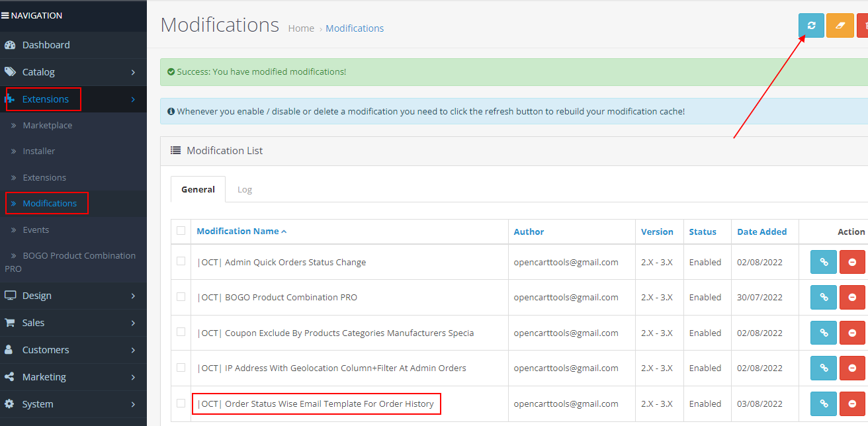This screenshot has height=426, width=868.
Task: Select the General tab
Action: coord(198,189)
